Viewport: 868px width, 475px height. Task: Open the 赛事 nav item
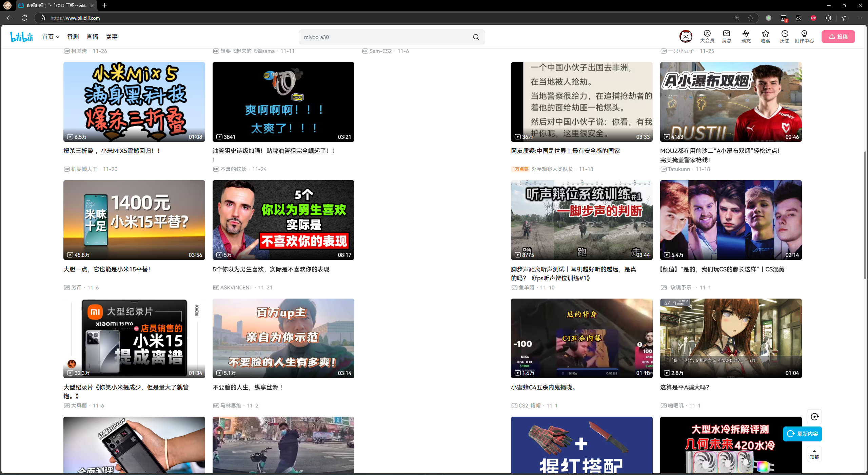pos(112,37)
